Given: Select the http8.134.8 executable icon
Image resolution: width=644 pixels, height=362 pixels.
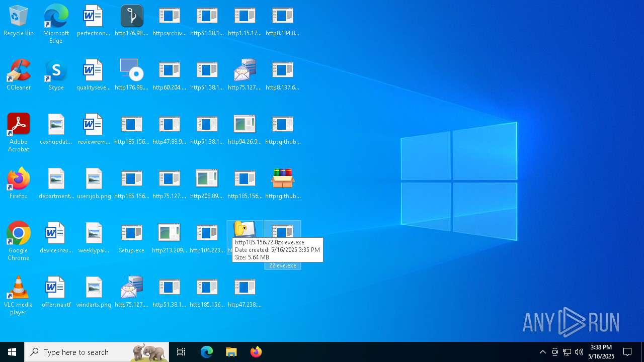Looking at the screenshot, I should coord(282,22).
